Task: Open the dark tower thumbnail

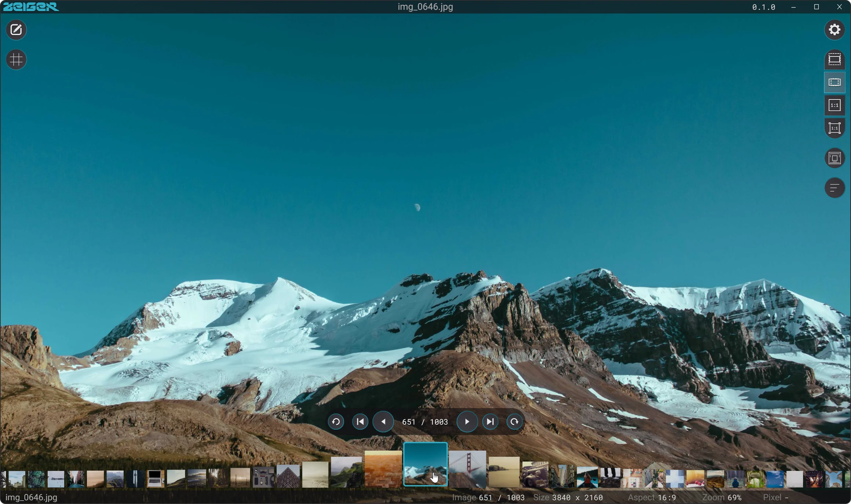Action: (135, 479)
